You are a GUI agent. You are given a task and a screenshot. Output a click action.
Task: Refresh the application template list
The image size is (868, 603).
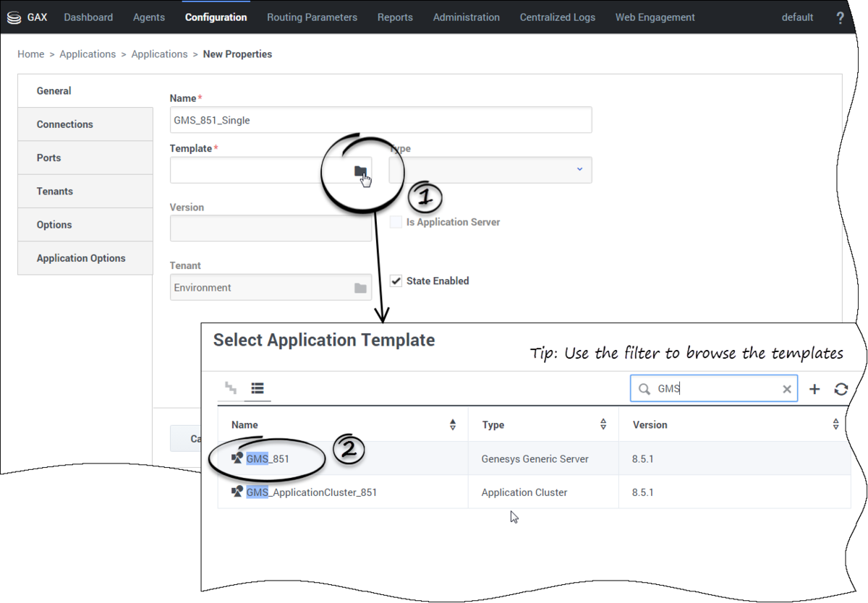841,389
